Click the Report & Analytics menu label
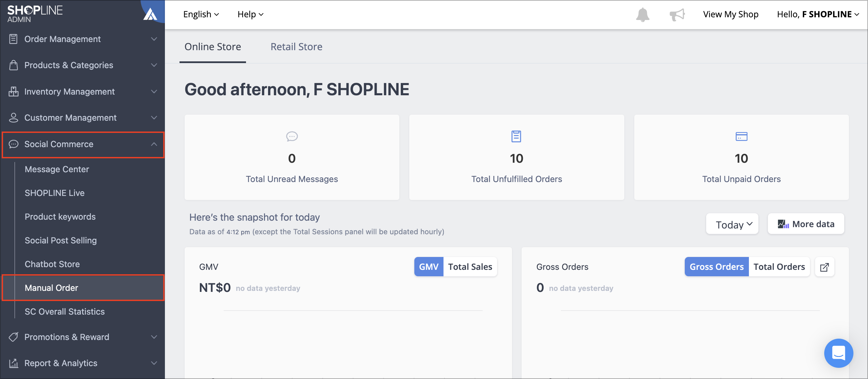Screen dimensions: 868x379 coord(61,363)
